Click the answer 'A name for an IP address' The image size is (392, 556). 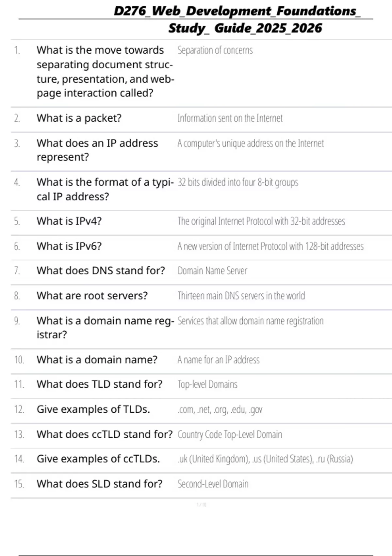point(218,360)
